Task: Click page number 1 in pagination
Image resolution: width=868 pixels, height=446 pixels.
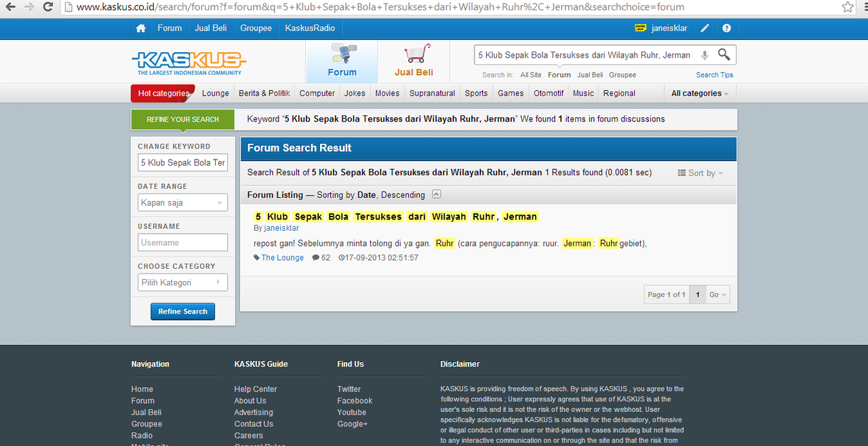Action: (x=698, y=295)
